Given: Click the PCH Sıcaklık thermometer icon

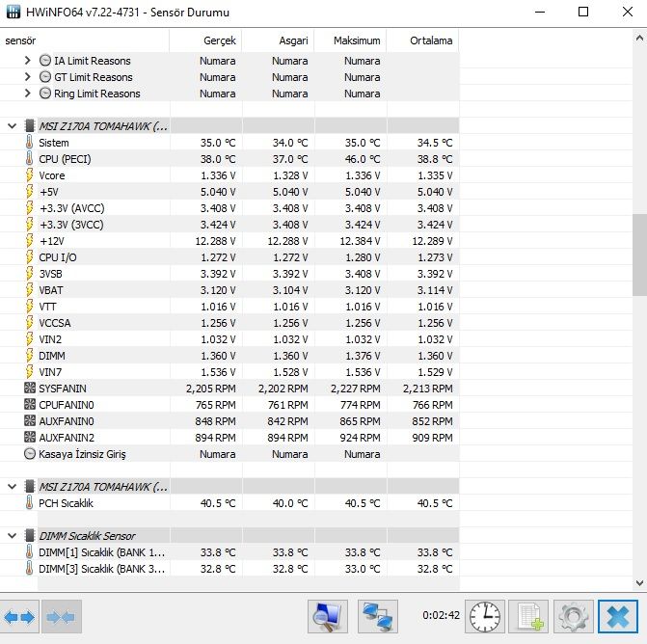Looking at the screenshot, I should [x=29, y=503].
